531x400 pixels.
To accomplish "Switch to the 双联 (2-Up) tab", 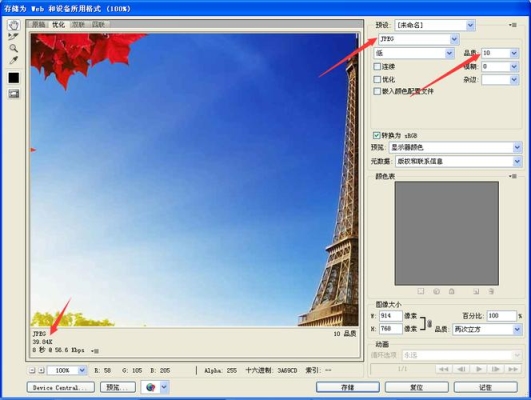I will click(79, 24).
